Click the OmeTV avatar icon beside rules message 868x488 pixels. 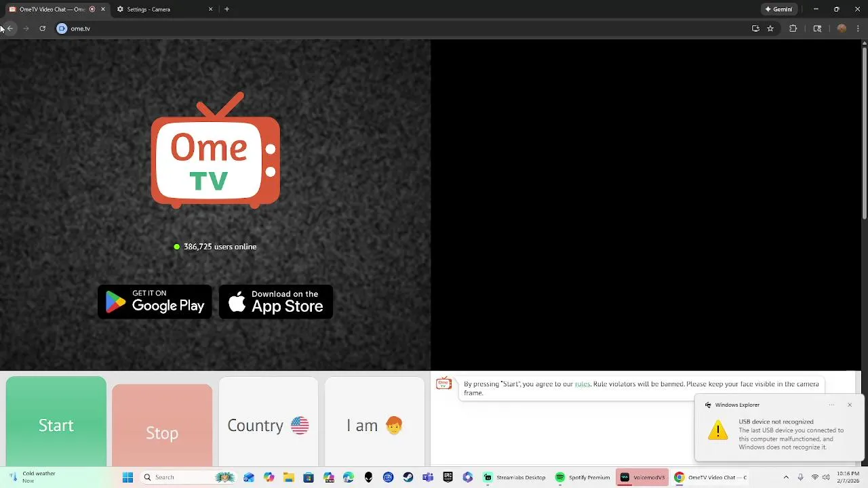tap(443, 384)
